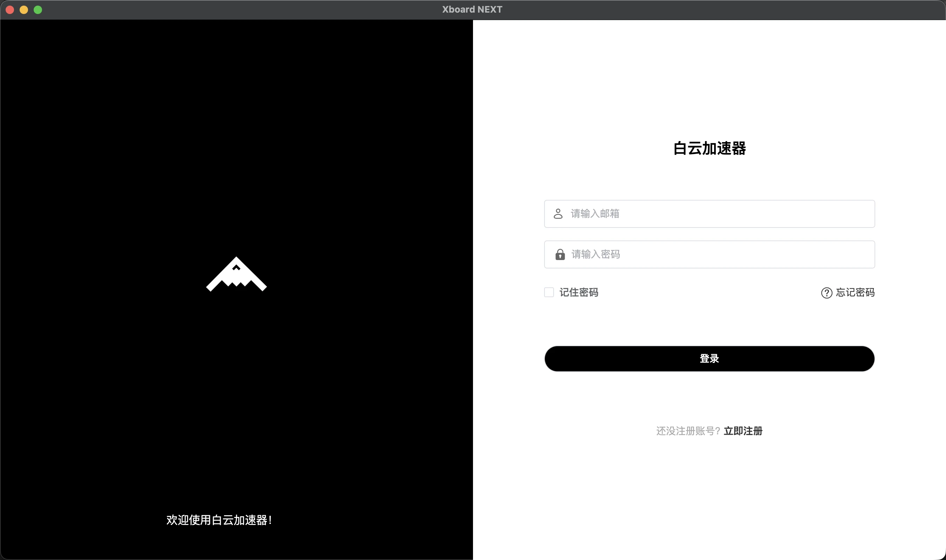This screenshot has height=560, width=946.
Task: Click the 白云加速器 heading
Action: tap(709, 148)
